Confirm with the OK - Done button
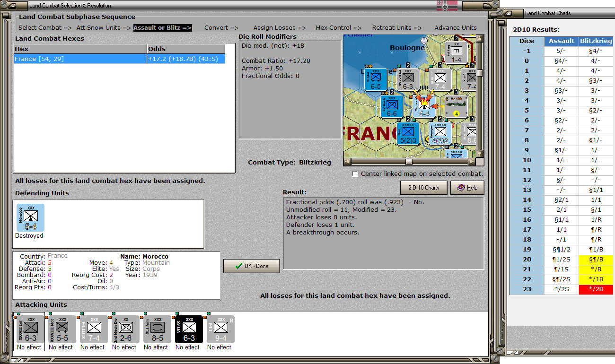This screenshot has width=615, height=364. [x=252, y=266]
